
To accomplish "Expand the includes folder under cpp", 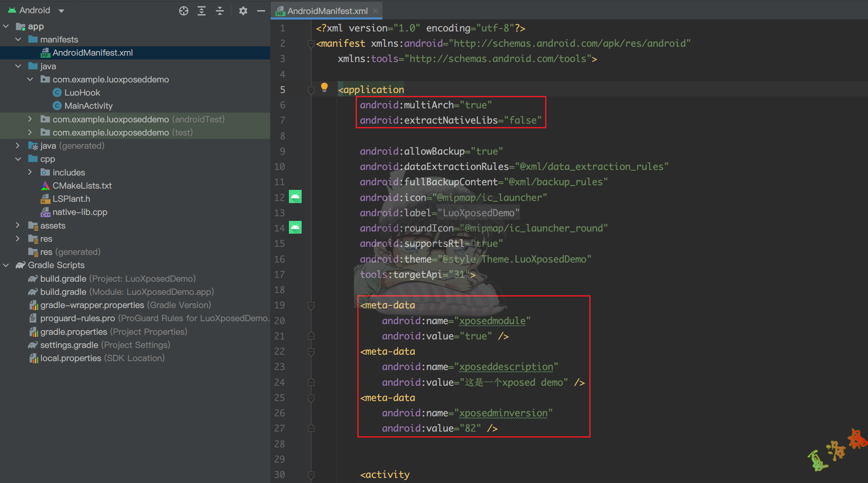I will point(30,172).
